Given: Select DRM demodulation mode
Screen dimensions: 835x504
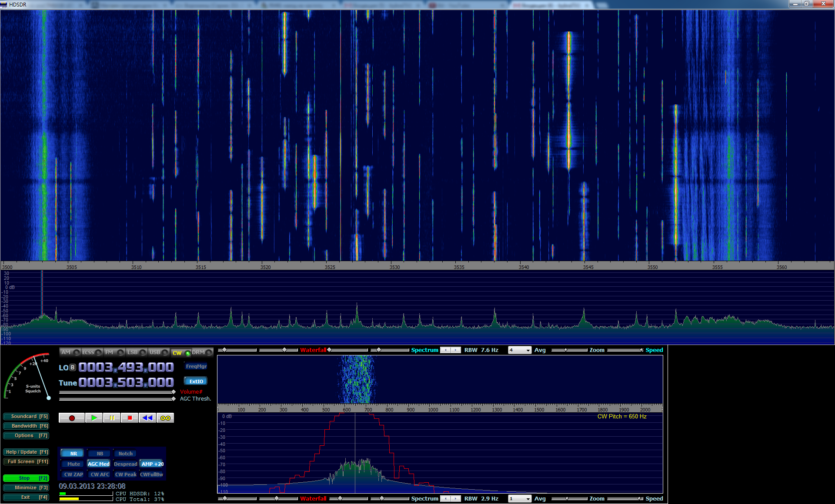Looking at the screenshot, I should [x=202, y=352].
